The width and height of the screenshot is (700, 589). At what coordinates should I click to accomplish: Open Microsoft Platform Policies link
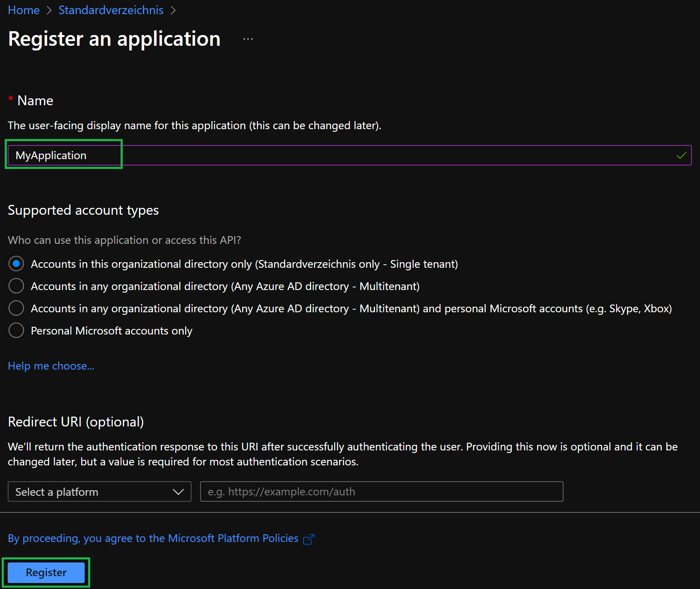153,538
